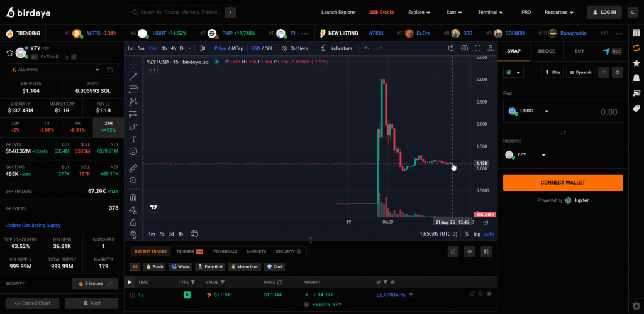Pick the brush drawing tool
Image resolution: width=644 pixels, height=314 pixels.
click(133, 127)
